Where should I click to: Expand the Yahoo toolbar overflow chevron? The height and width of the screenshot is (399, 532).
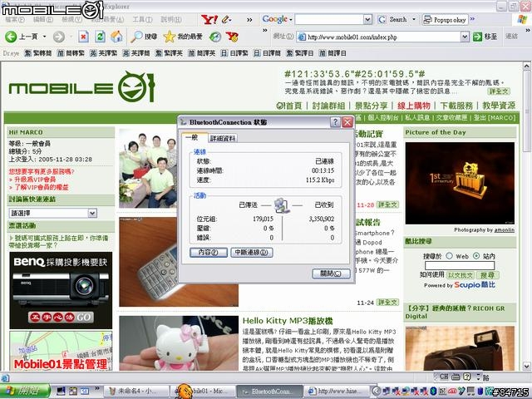point(249,20)
